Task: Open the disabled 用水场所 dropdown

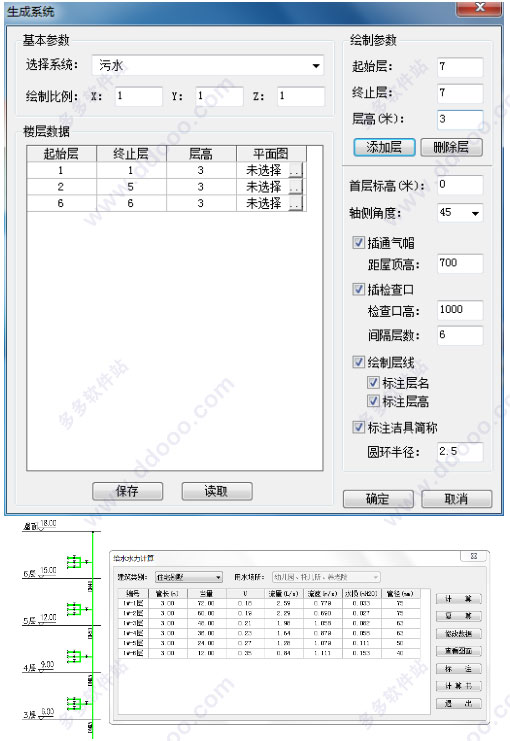Action: (x=326, y=577)
